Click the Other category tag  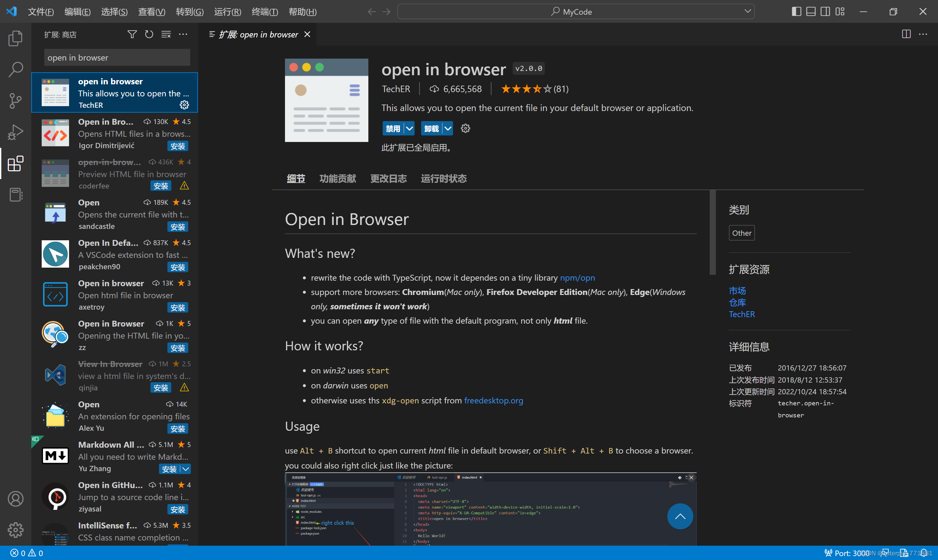click(742, 233)
